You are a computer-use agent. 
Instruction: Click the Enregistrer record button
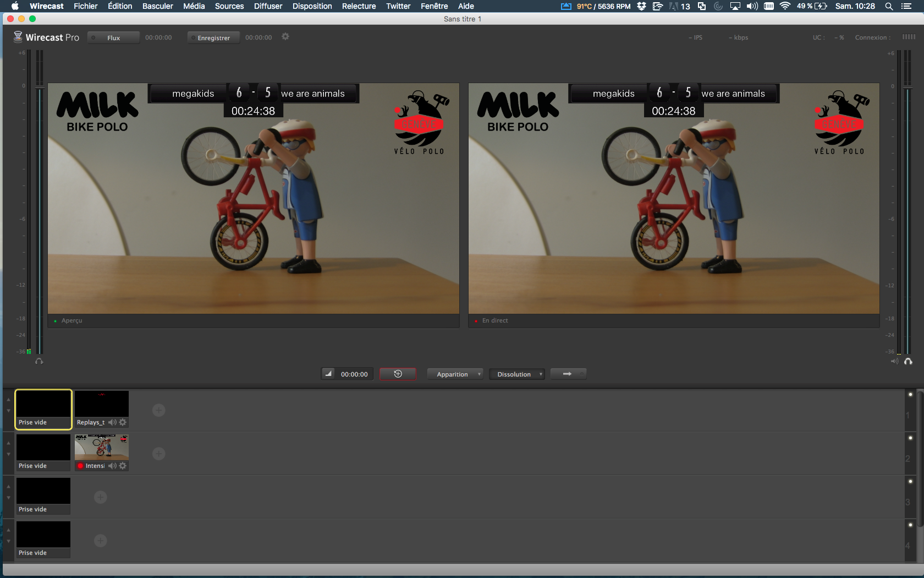[213, 38]
